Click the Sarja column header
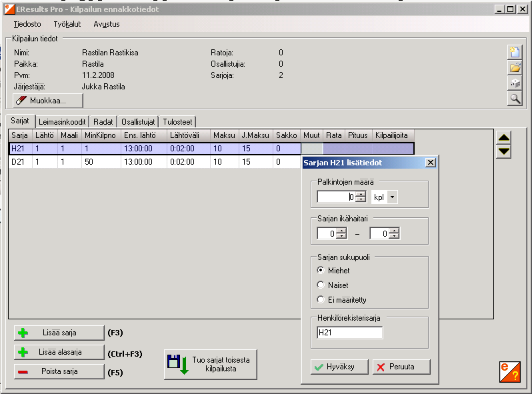This screenshot has height=394, width=532. [x=21, y=135]
